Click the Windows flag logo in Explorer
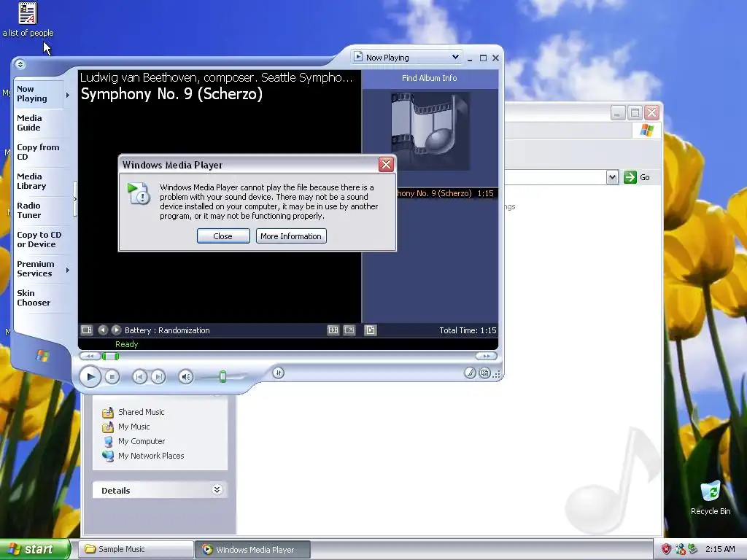Viewport: 747px width, 560px height. point(646,130)
